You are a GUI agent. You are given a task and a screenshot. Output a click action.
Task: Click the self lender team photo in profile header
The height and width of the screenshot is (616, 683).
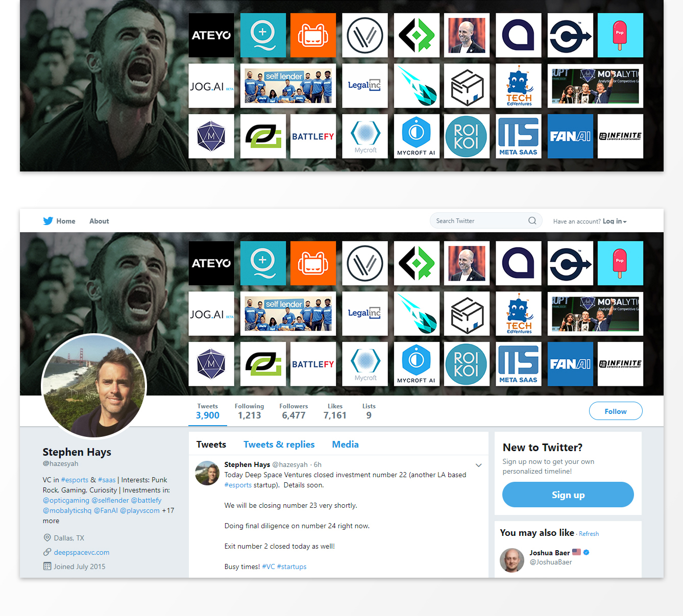click(x=288, y=313)
